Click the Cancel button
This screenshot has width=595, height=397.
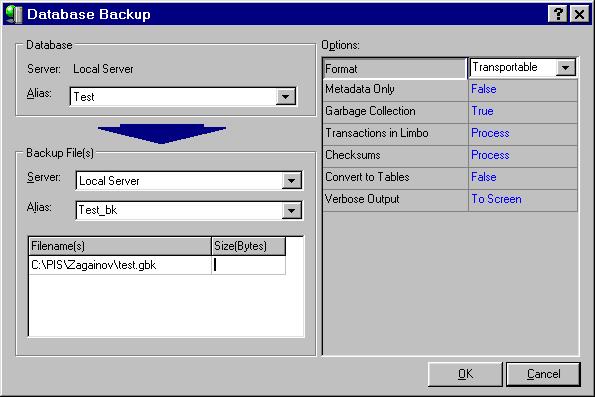543,374
